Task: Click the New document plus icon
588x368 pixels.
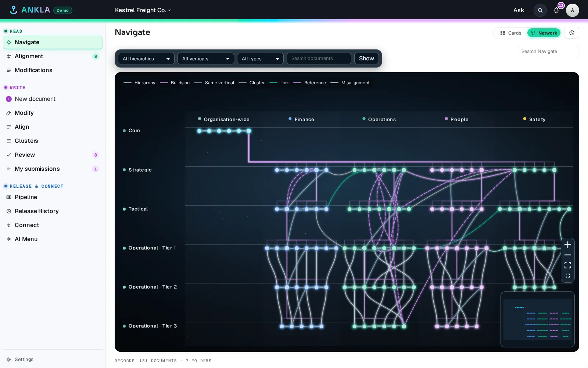Action: click(9, 99)
